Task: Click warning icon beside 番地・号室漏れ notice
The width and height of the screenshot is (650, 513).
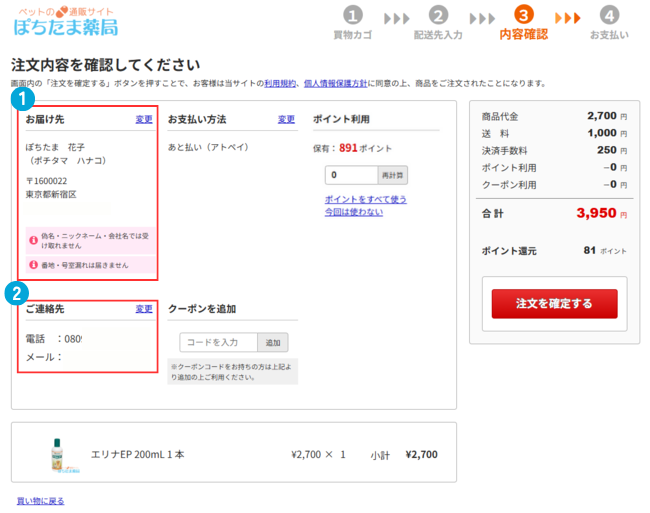Action: pos(33,265)
